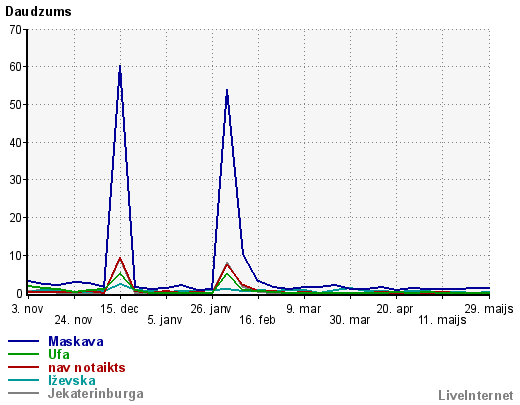Viewport: 520px width, 405px height.
Task: Click the 3. nov date axis label
Action: [27, 309]
